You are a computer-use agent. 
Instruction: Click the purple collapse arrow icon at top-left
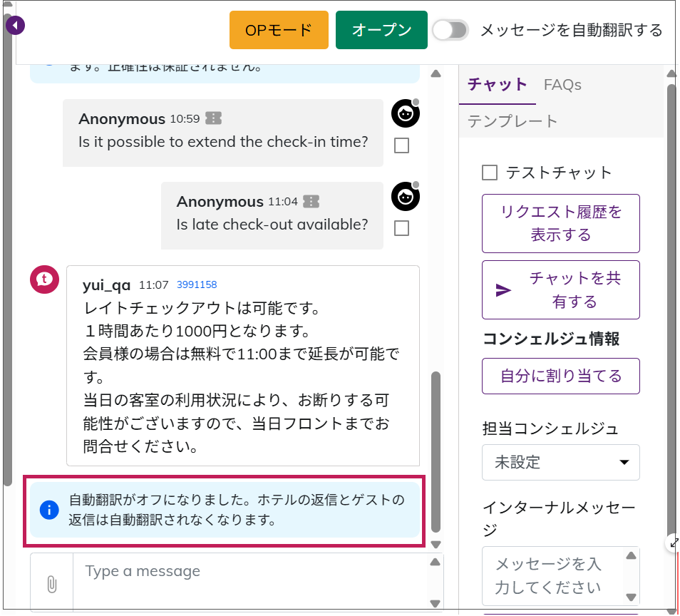[x=15, y=26]
